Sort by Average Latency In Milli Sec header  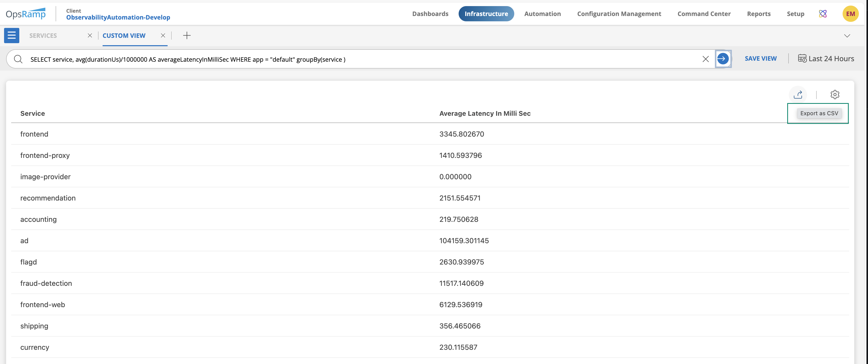[x=485, y=113]
